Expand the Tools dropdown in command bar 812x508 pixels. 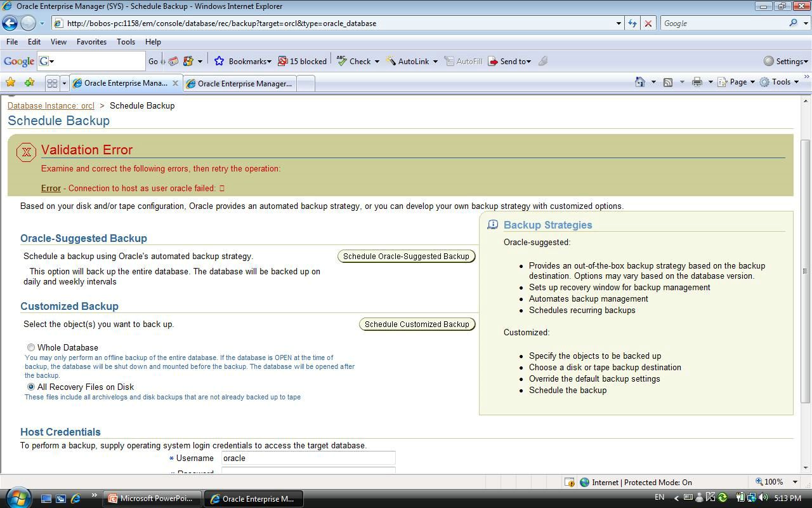[781, 82]
